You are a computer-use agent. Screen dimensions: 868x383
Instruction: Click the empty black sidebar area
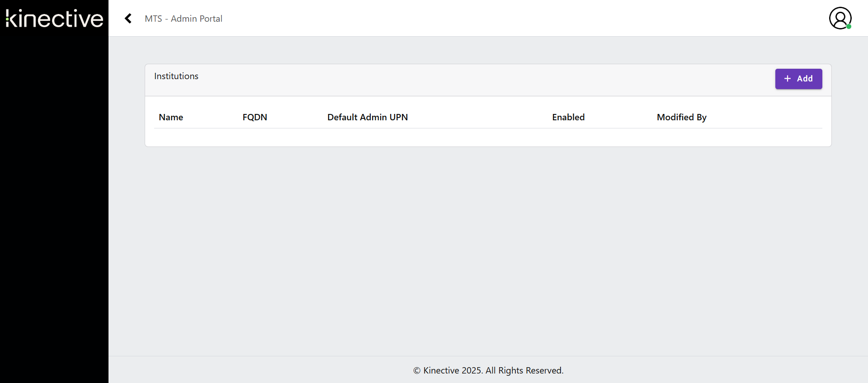(54, 203)
